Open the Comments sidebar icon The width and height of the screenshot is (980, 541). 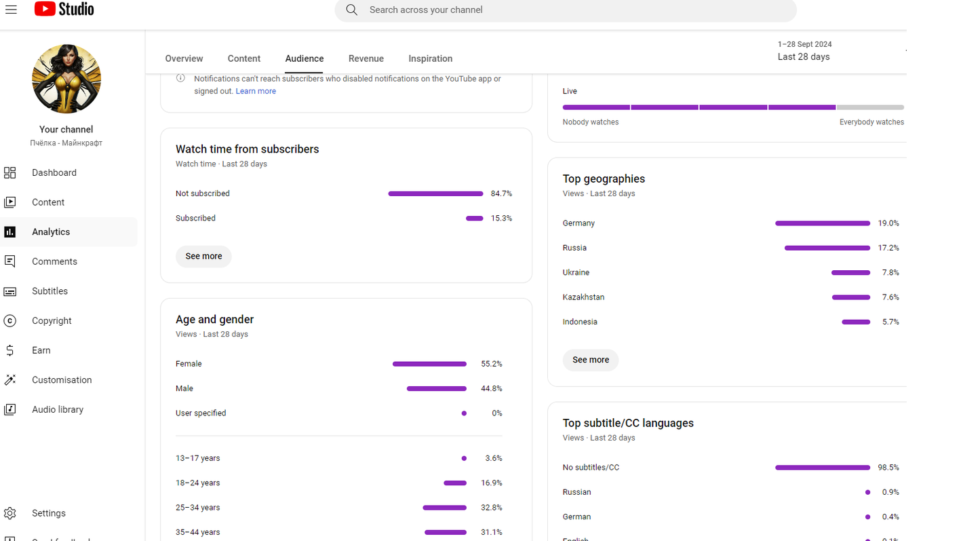point(10,261)
